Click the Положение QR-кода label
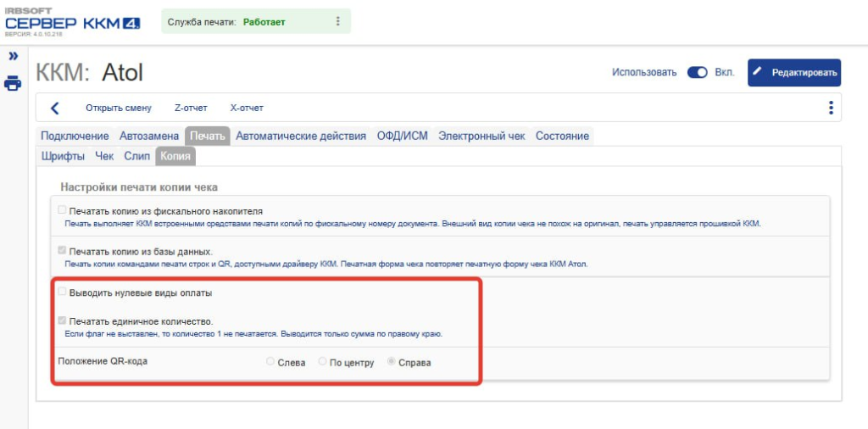868x429 pixels. click(103, 361)
